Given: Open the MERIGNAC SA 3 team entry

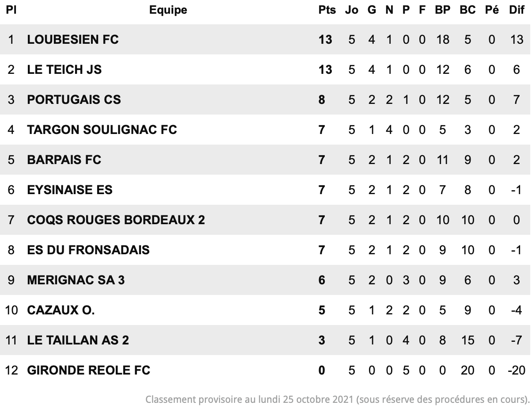Looking at the screenshot, I should pos(76,280).
